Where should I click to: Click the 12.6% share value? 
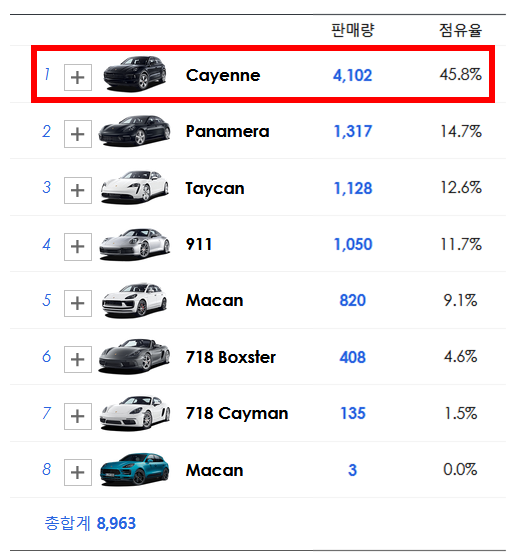click(x=461, y=188)
